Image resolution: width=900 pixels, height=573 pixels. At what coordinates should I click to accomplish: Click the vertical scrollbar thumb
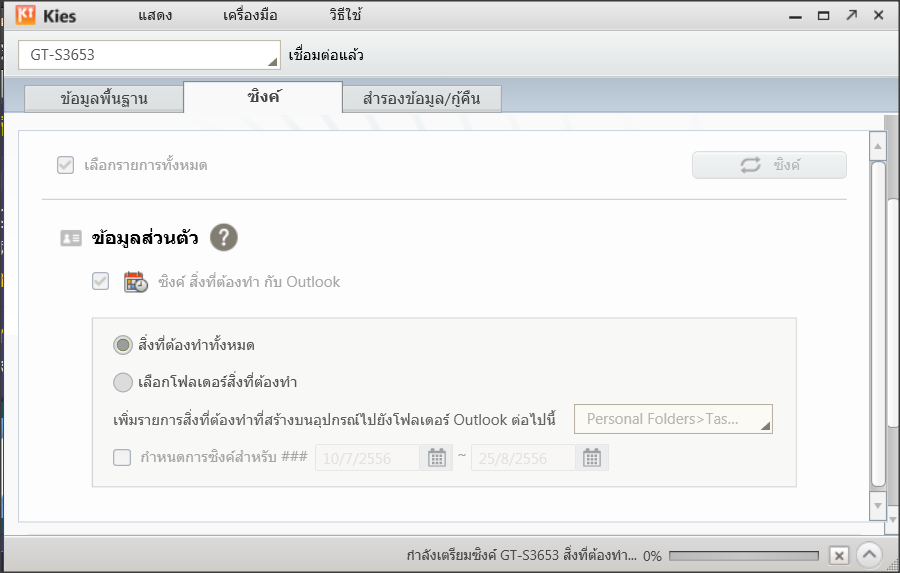878,324
